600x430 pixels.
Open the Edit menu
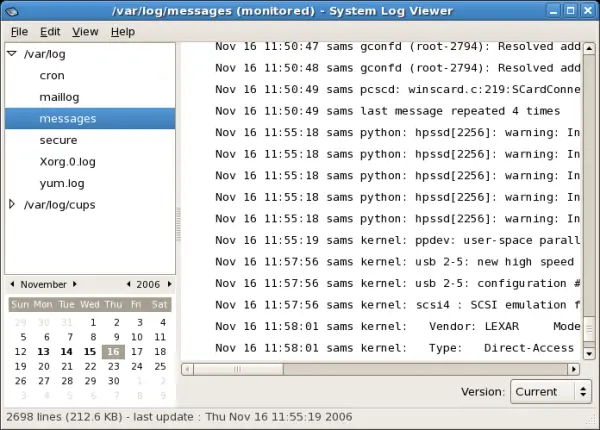(50, 32)
